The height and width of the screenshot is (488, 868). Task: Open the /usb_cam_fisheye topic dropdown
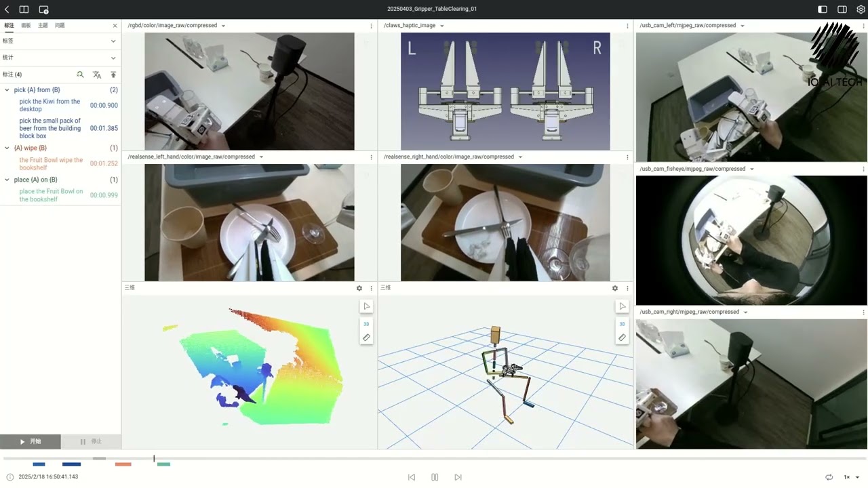tap(752, 169)
